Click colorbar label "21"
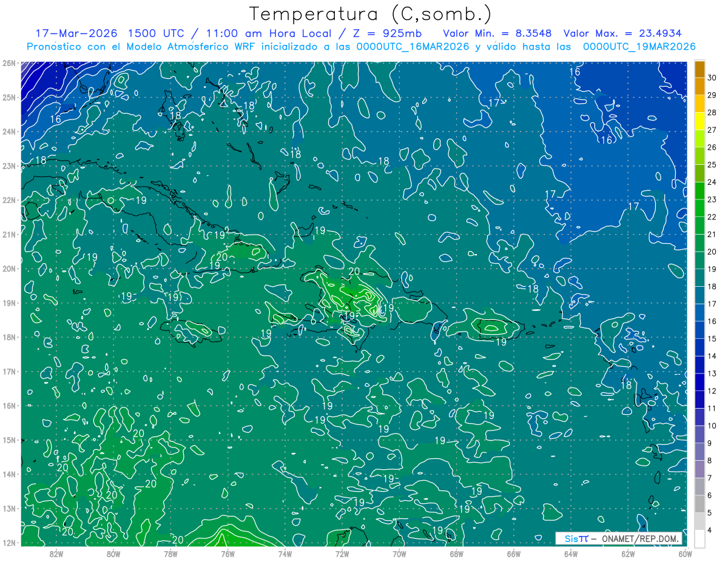The height and width of the screenshot is (562, 728). pyautogui.click(x=712, y=234)
